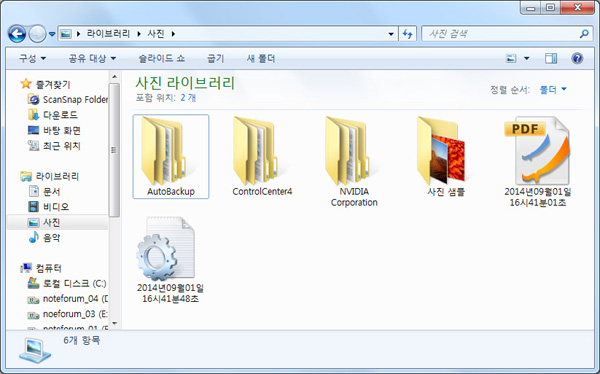Refresh the folder view
This screenshot has height=374, width=600.
pyautogui.click(x=408, y=34)
